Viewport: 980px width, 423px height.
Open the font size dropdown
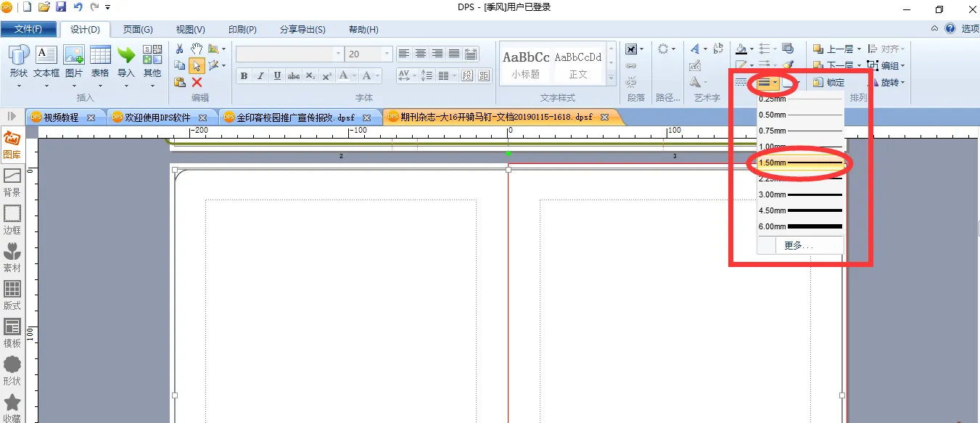point(387,54)
